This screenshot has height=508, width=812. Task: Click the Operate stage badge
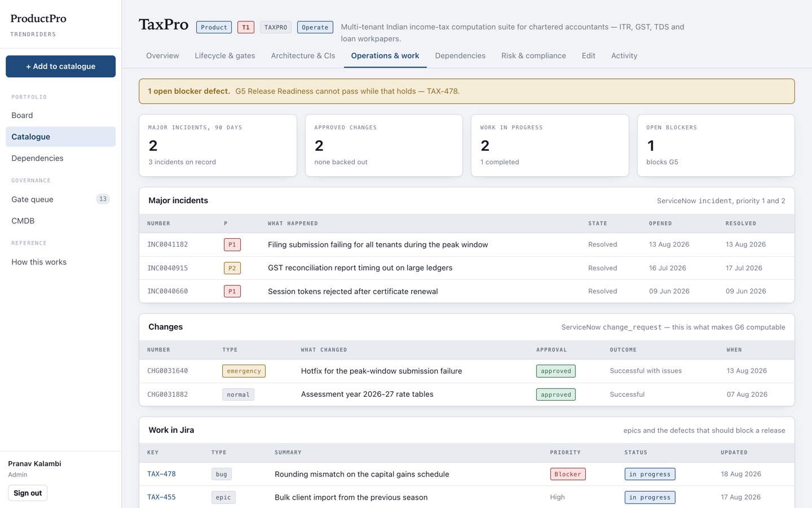pyautogui.click(x=315, y=27)
